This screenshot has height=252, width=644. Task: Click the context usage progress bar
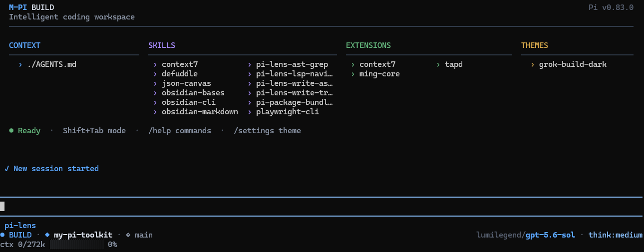click(x=76, y=245)
